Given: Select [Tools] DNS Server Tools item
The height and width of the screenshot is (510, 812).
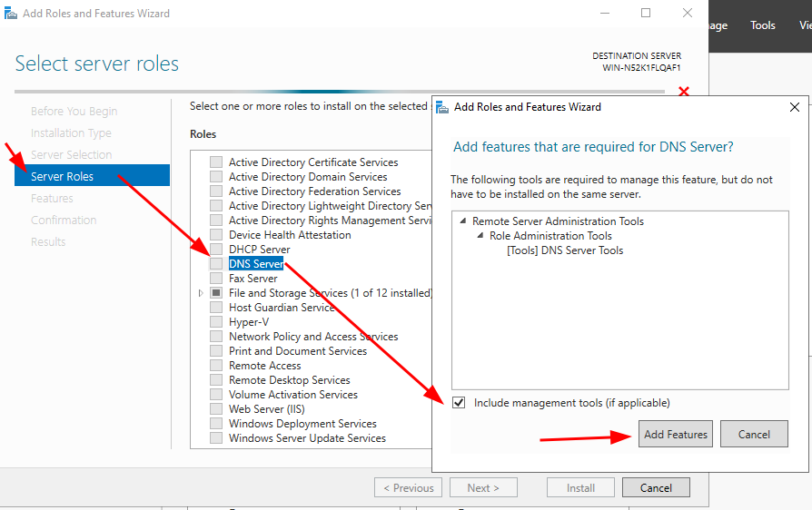Looking at the screenshot, I should 565,250.
